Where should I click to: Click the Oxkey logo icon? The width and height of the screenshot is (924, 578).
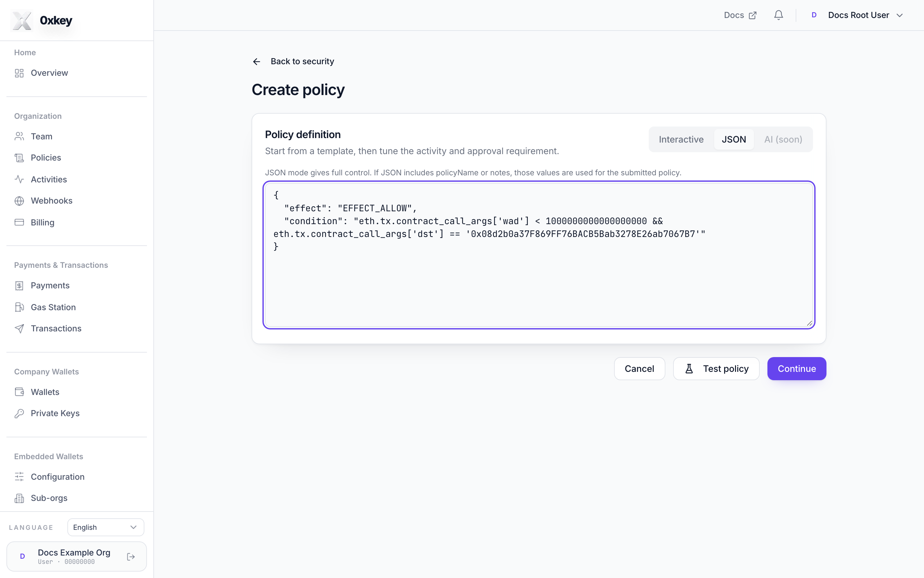coord(22,20)
